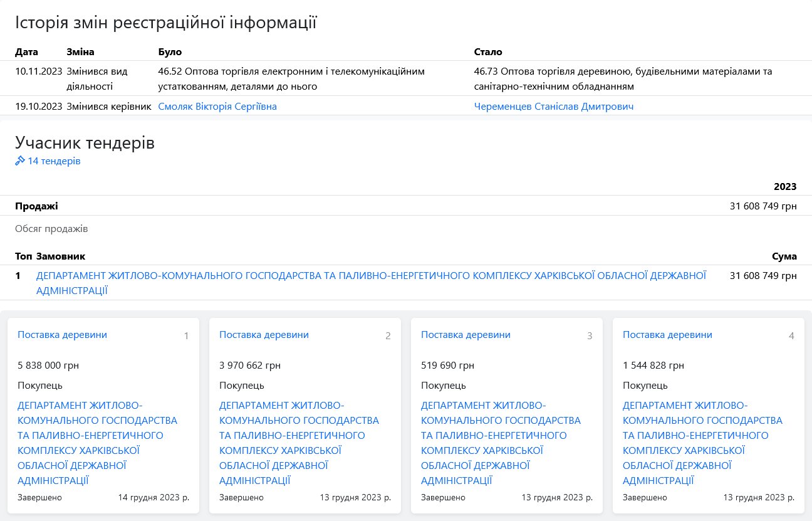Image resolution: width=812 pixels, height=521 pixels.
Task: Open Поставка деревини tender card number 1
Action: click(x=63, y=335)
